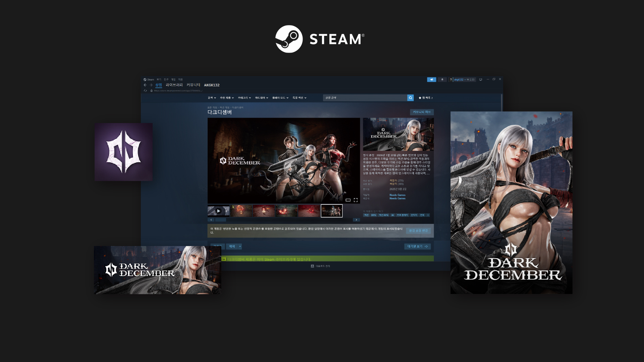644x362 pixels.
Task: Play the trailer video thumbnail
Action: coord(218,211)
